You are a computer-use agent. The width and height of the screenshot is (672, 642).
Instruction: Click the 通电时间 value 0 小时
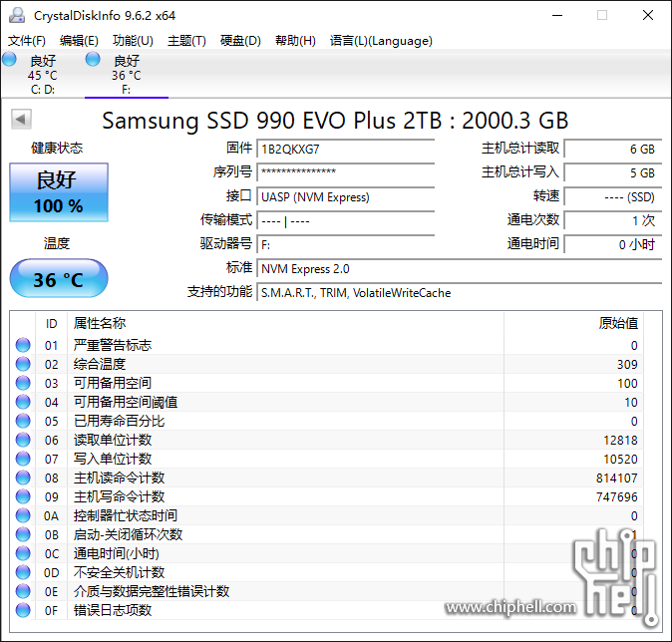click(613, 244)
